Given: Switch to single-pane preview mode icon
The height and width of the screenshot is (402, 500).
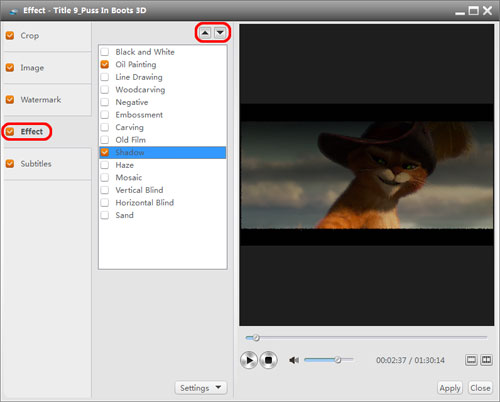Looking at the screenshot, I should click(x=471, y=360).
